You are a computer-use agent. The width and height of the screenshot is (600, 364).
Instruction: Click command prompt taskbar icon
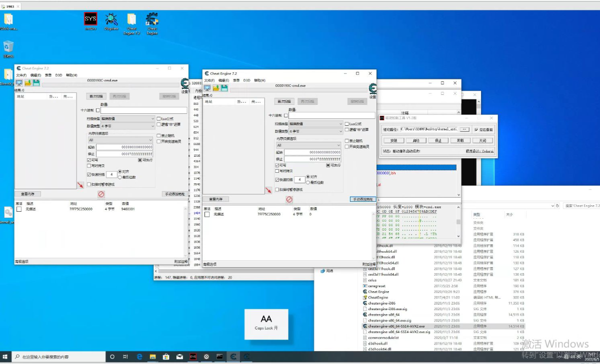pyautogui.click(x=219, y=357)
